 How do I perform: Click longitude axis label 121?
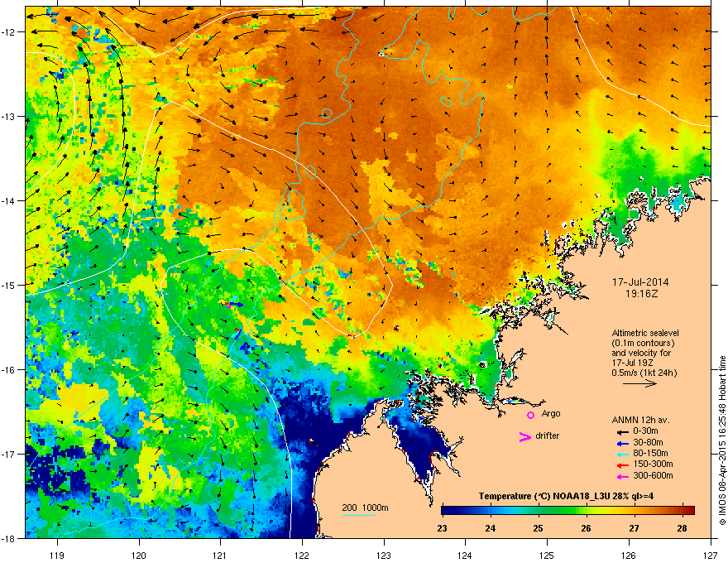(x=220, y=555)
